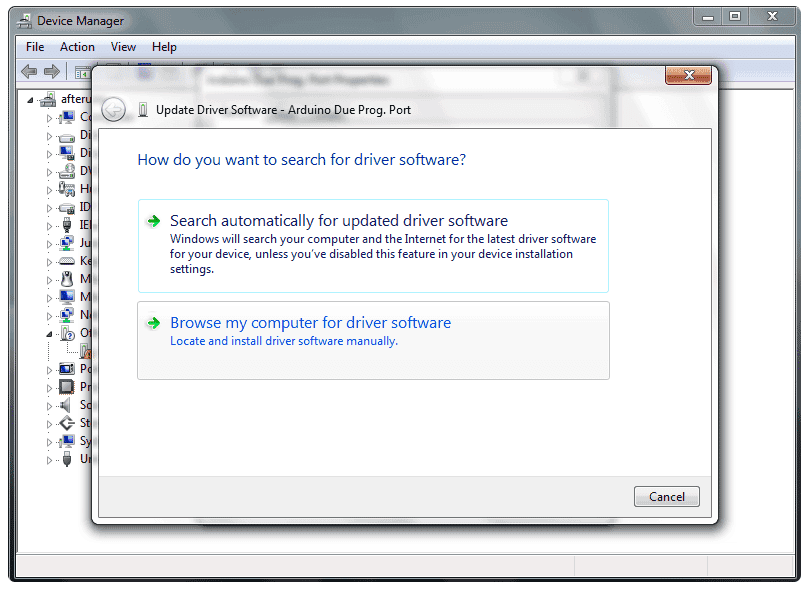Image resolution: width=810 pixels, height=590 pixels.
Task: Click the Device Manager toolbar back arrow
Action: (29, 72)
